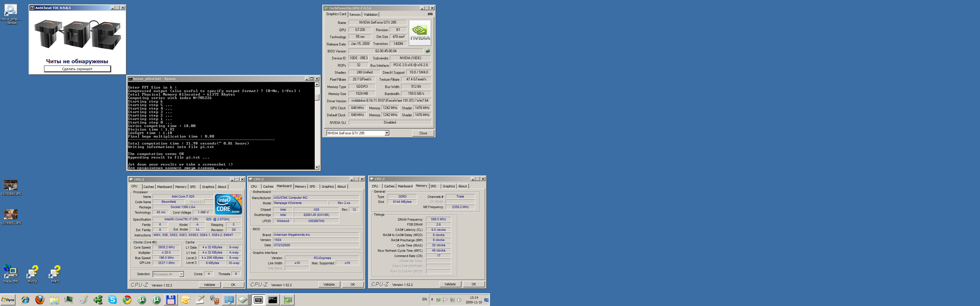
Task: Click the GPU-Z screenshot camera icon
Action: point(430,14)
